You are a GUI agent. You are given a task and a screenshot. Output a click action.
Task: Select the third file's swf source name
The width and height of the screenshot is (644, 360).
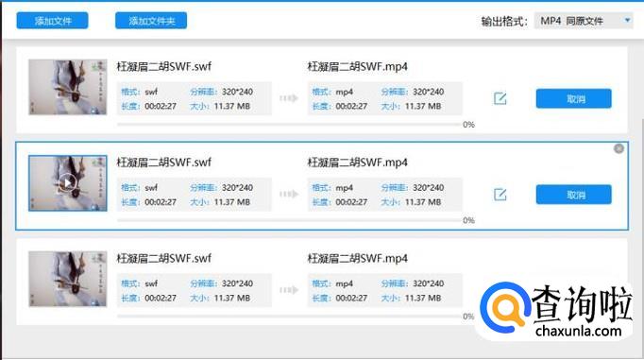(164, 259)
